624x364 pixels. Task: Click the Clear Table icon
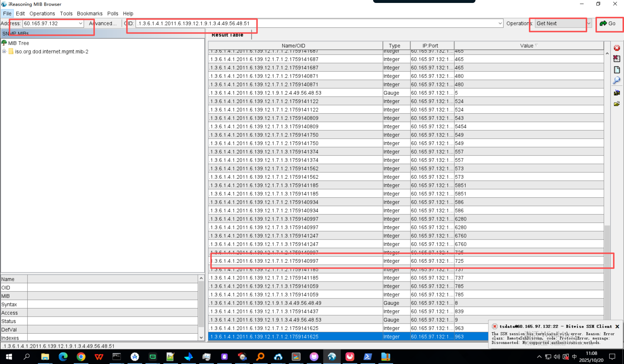coord(617,59)
